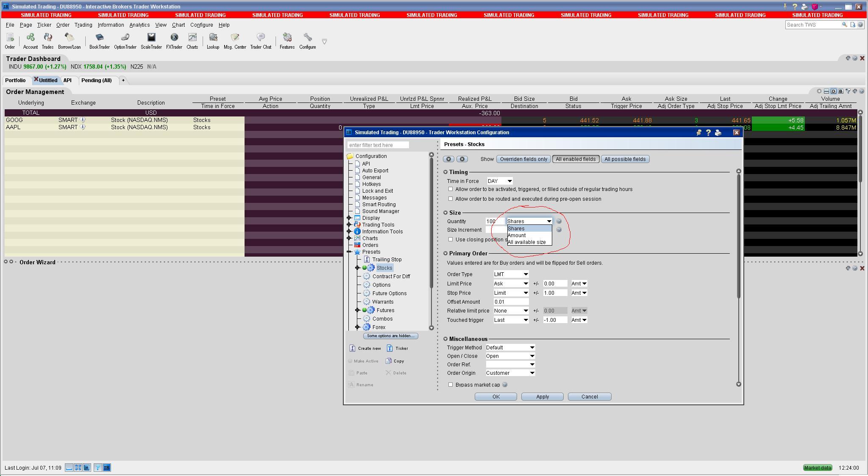Enable order outside regular trading hours checkbox
The width and height of the screenshot is (868, 476).
pos(451,189)
